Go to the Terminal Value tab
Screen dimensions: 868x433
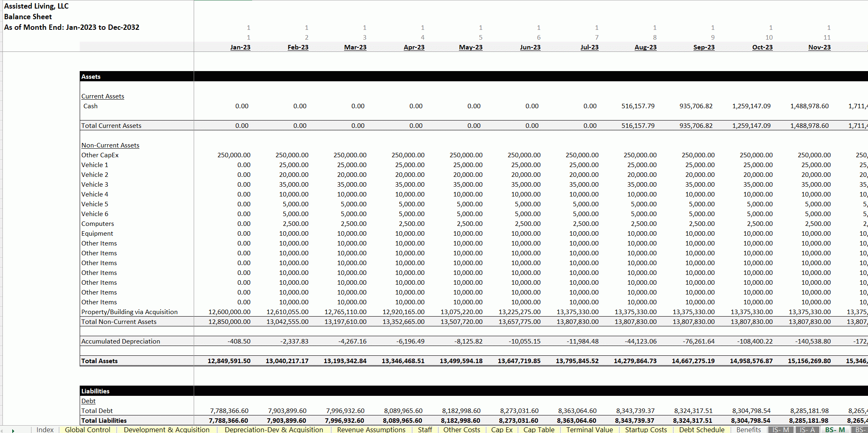(x=589, y=430)
